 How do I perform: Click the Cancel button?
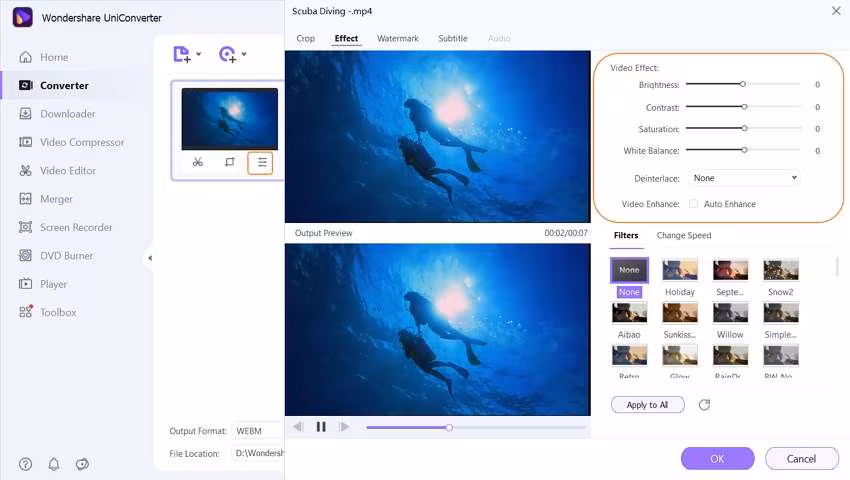tap(801, 459)
